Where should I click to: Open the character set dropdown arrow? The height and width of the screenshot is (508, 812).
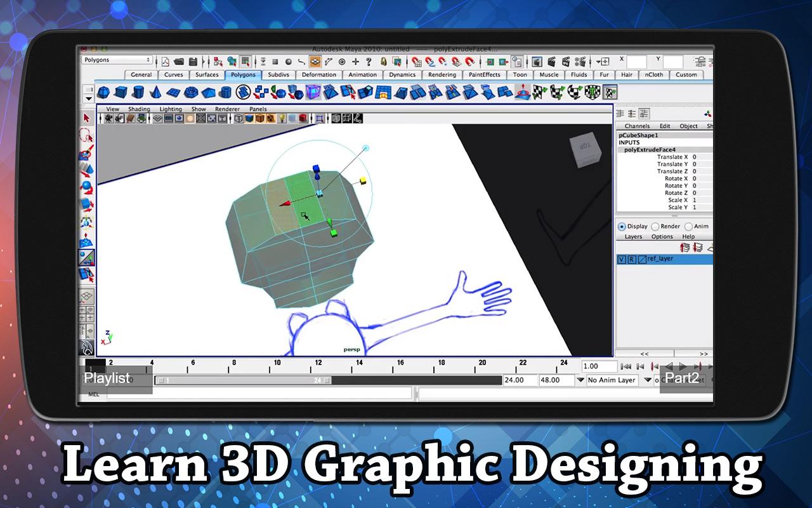(x=648, y=380)
